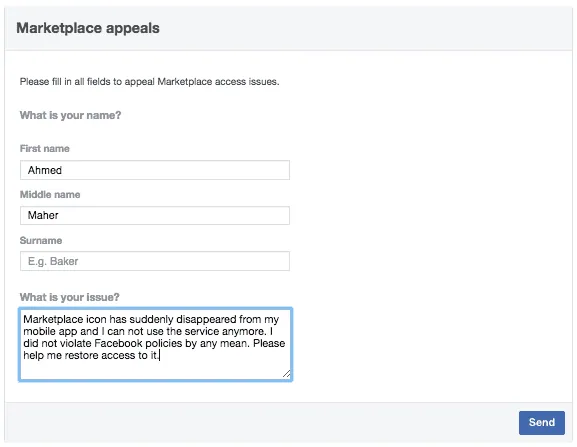577x447 pixels.
Task: Click the Middle name label
Action: 50,194
